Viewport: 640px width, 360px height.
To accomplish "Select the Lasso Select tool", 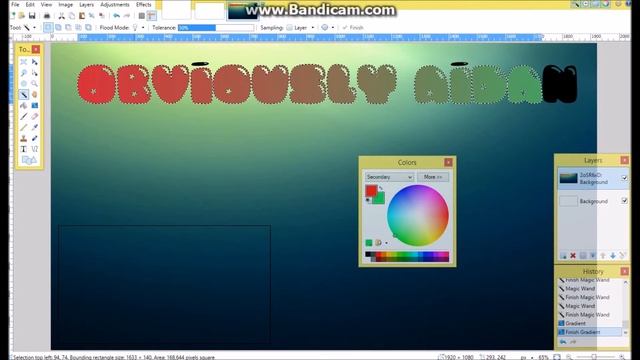I will (x=24, y=73).
